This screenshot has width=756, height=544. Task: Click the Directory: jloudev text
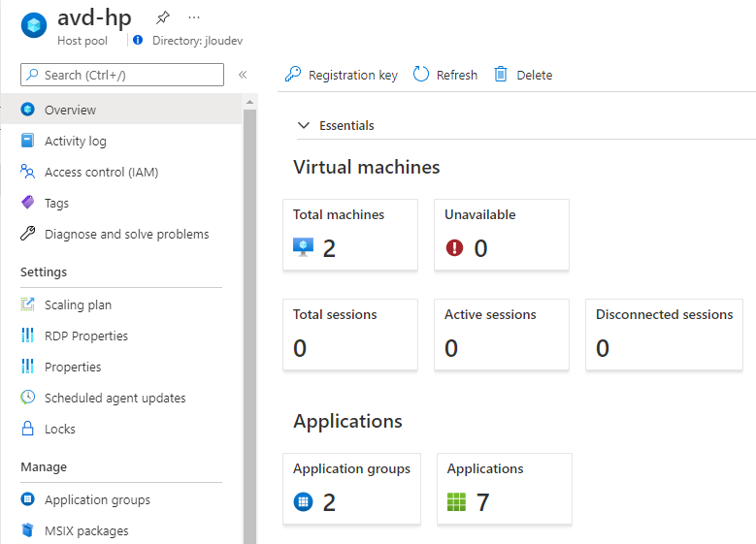coord(197,41)
